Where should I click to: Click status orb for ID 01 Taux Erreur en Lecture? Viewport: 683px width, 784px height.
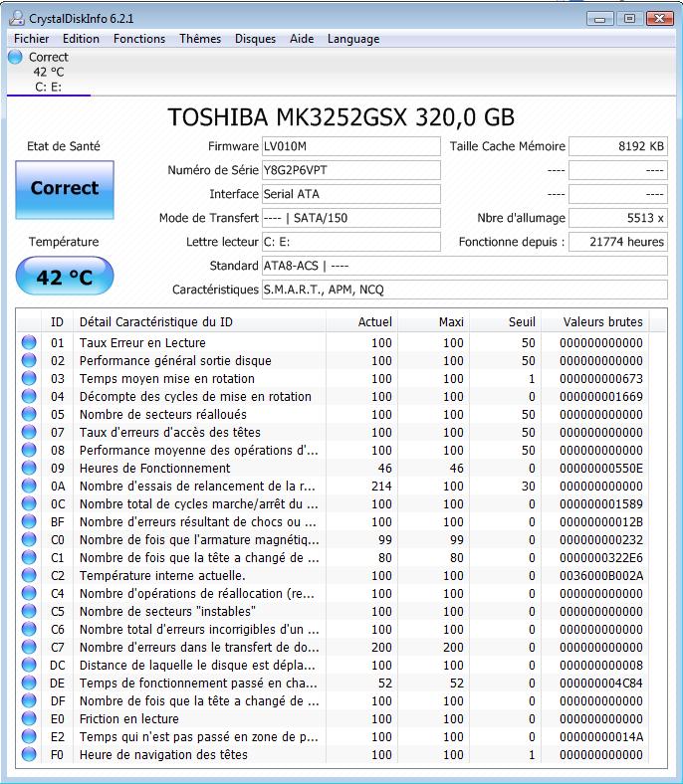coord(29,342)
